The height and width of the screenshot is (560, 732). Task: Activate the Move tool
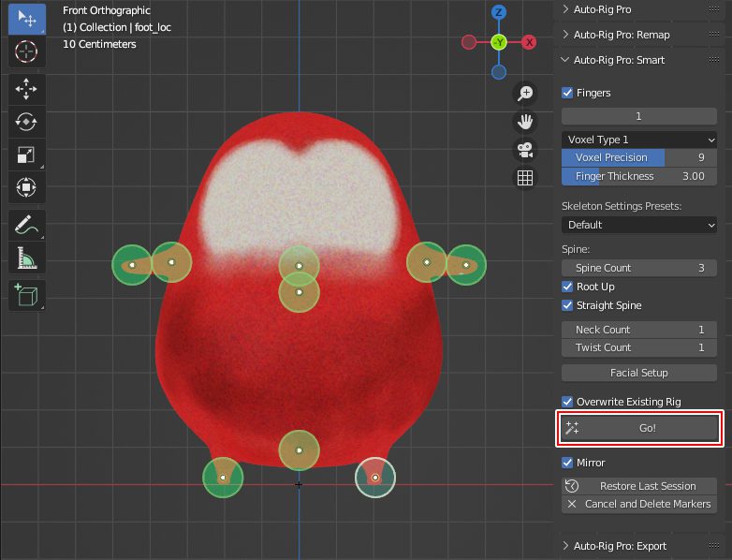pyautogui.click(x=26, y=90)
